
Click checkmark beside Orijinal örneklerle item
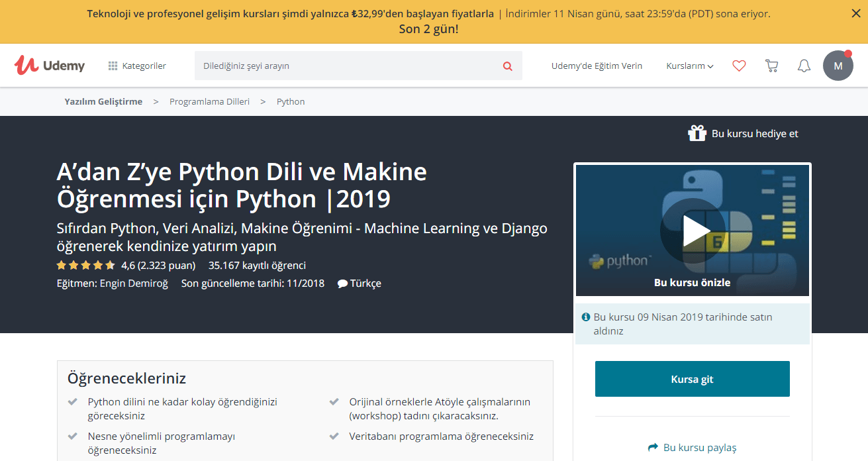coord(334,401)
